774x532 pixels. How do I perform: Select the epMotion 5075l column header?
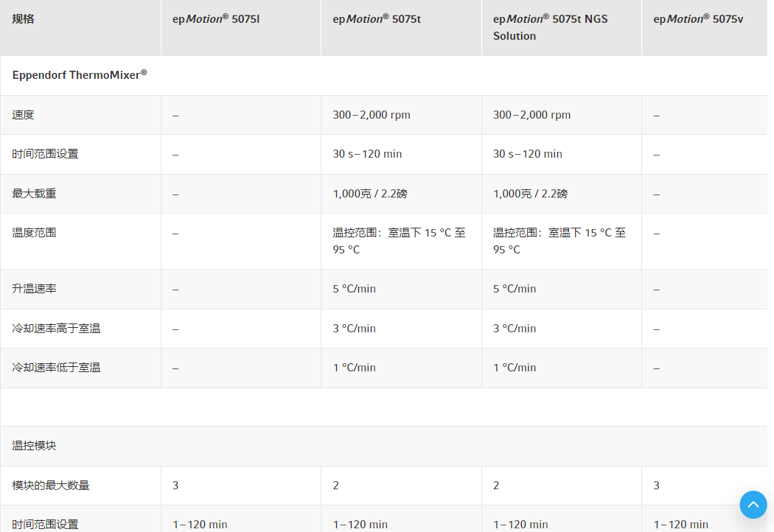coord(216,19)
